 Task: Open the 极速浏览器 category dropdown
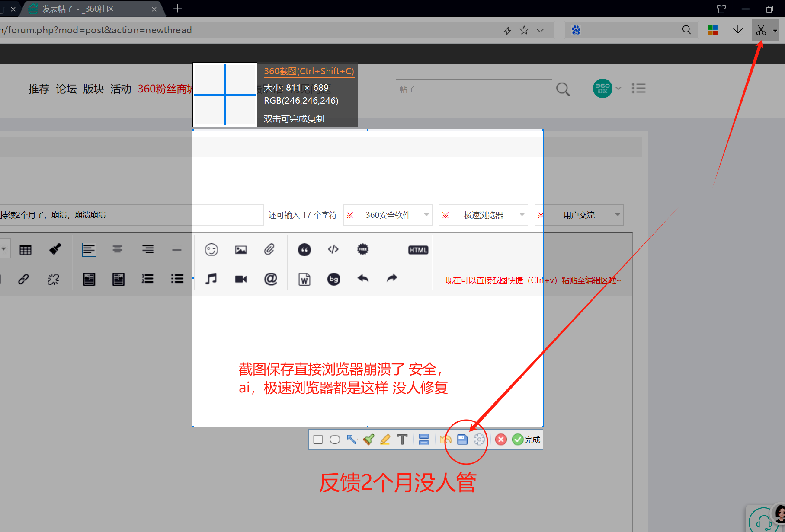coord(522,215)
